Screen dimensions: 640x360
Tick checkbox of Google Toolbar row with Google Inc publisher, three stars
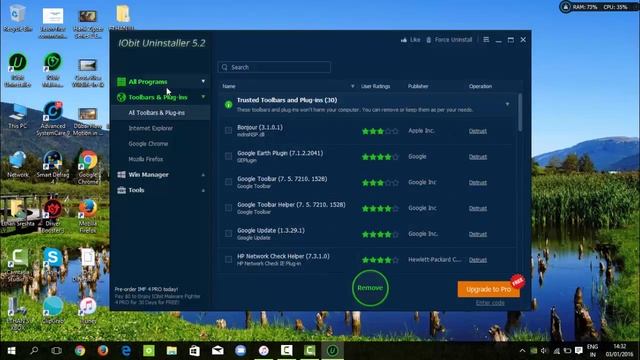pos(229,182)
